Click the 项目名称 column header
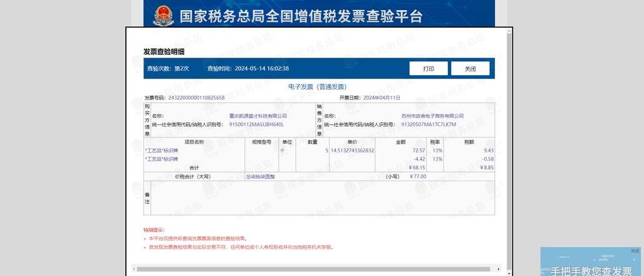Viewport: 644px width, 276px height. [x=194, y=142]
